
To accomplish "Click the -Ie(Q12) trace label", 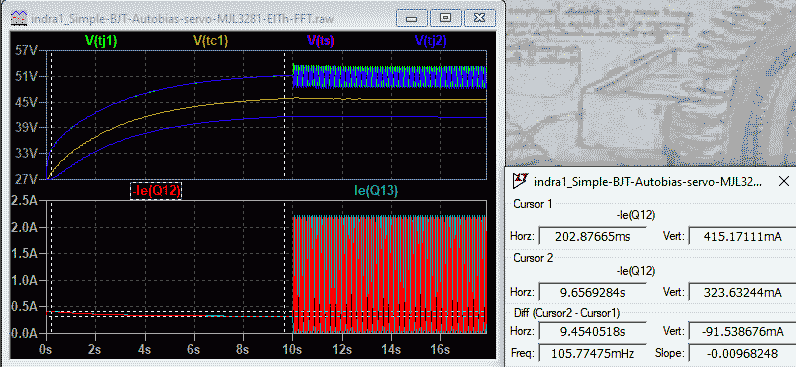I will coord(156,191).
